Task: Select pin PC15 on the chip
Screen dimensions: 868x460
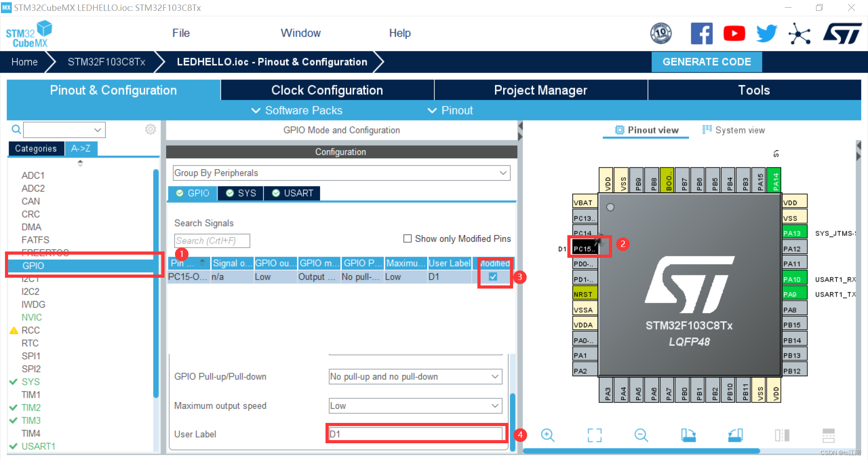Action: pos(585,249)
